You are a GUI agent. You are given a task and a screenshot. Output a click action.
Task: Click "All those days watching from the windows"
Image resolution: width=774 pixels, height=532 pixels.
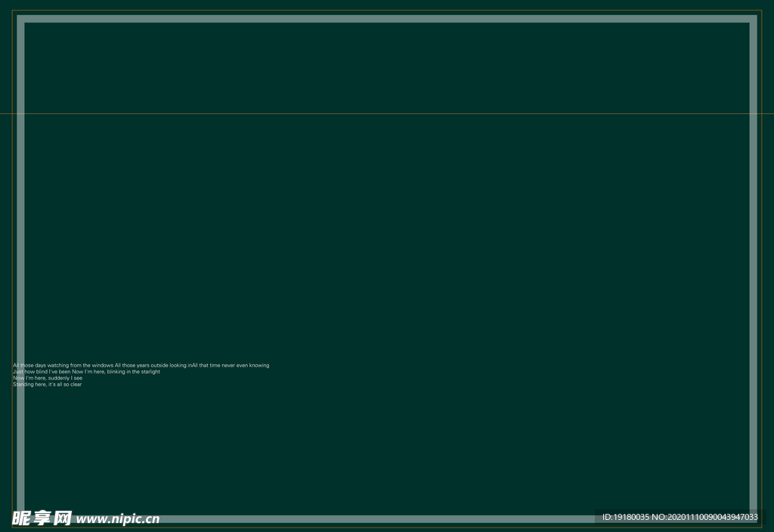click(63, 365)
